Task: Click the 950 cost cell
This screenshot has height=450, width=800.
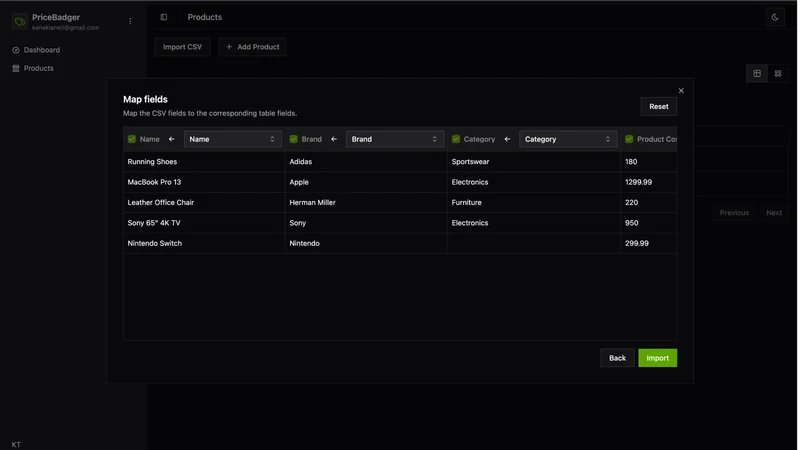Action: pyautogui.click(x=649, y=223)
